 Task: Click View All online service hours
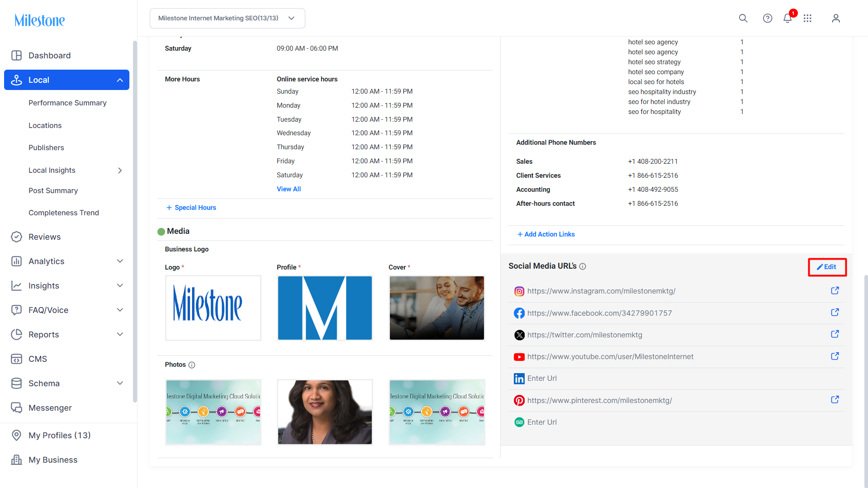click(x=289, y=189)
